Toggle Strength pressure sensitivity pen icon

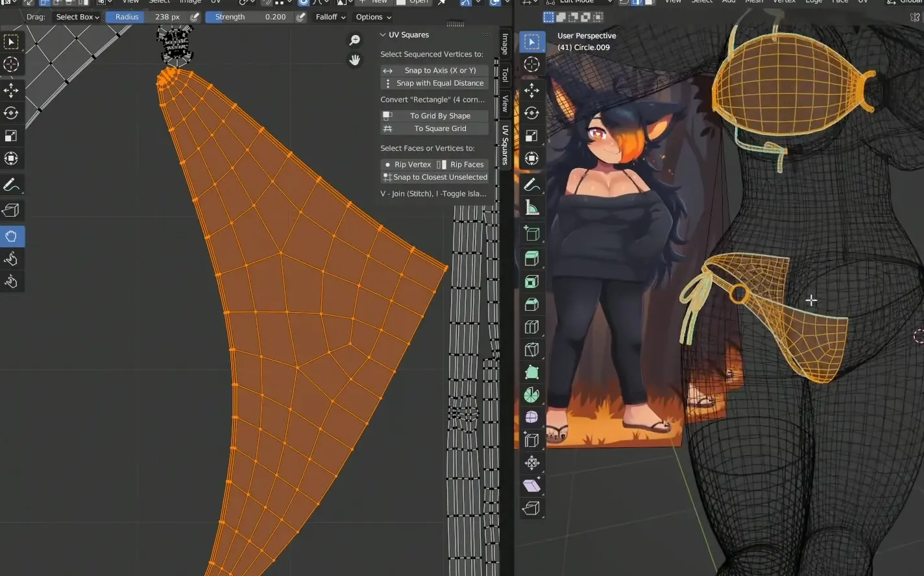tap(300, 17)
